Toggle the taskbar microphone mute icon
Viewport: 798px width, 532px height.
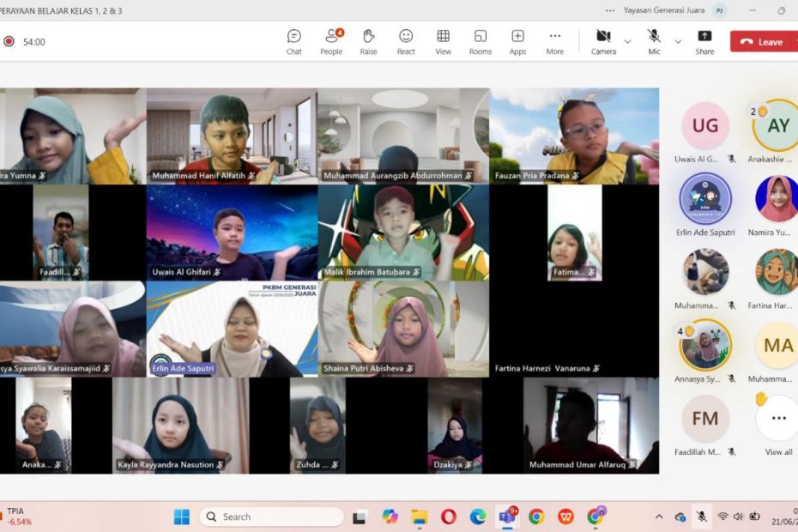point(701,517)
